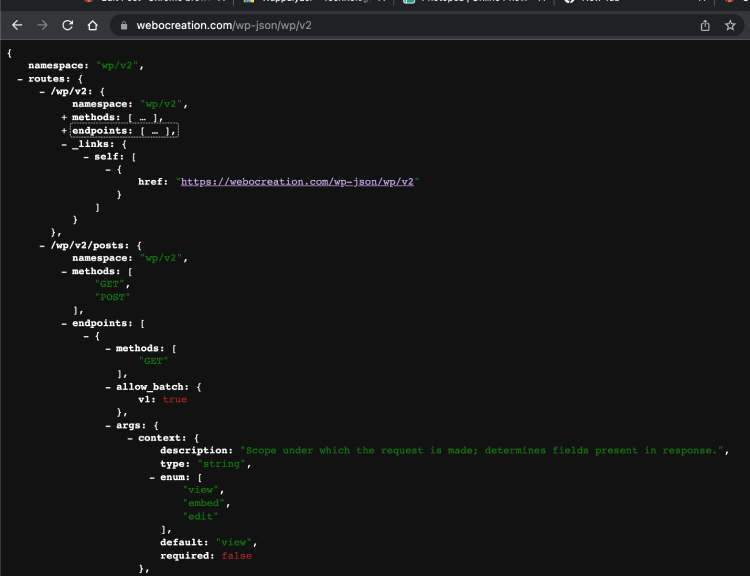Click the description text starting "Scope under which"
This screenshot has width=750, height=576.
[482, 451]
